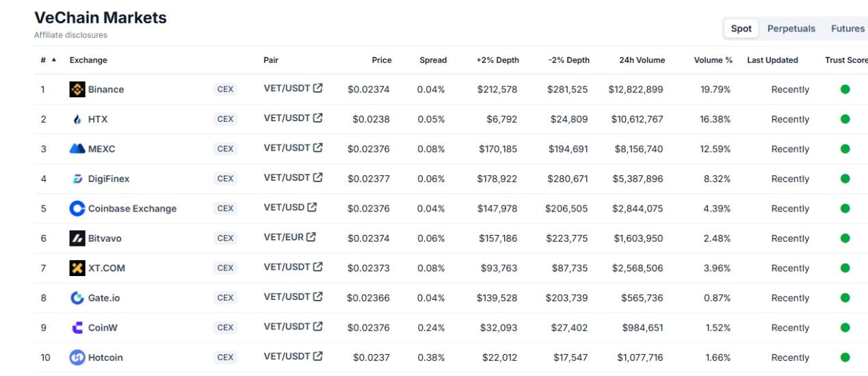Switch to the Futures tab

(847, 29)
